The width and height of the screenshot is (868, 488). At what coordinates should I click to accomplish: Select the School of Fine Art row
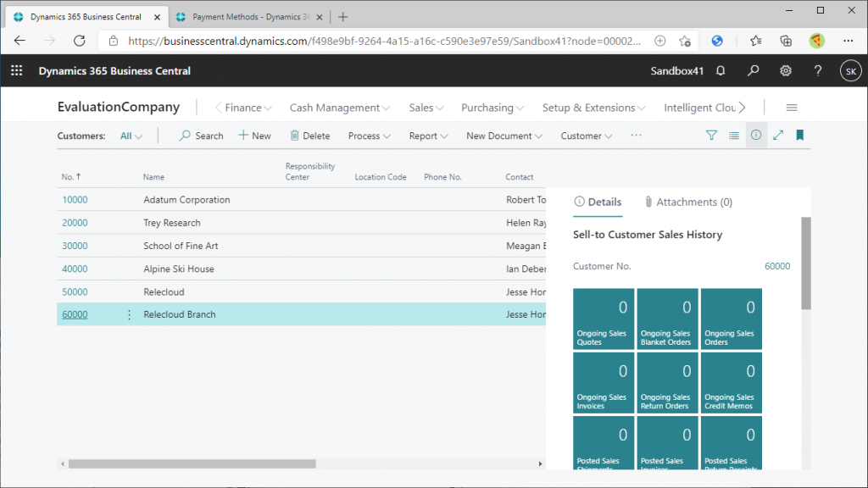click(x=301, y=246)
